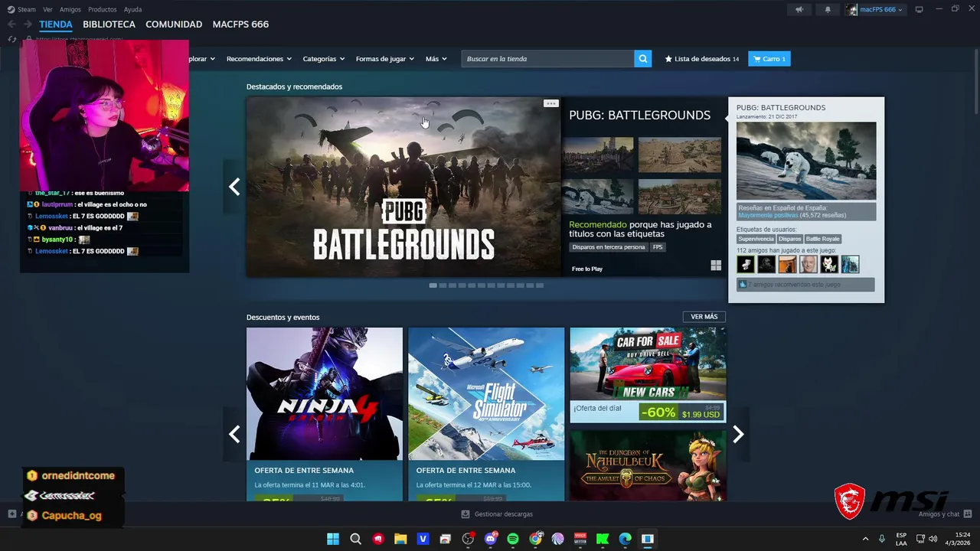Click the toilet avatar friend icon

click(x=745, y=265)
